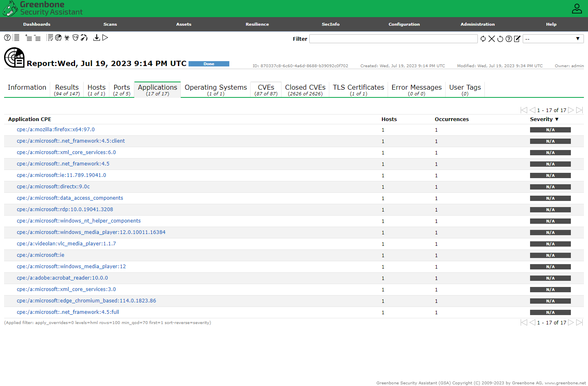Open the filter help icon
The width and height of the screenshot is (588, 386).
[x=509, y=39]
